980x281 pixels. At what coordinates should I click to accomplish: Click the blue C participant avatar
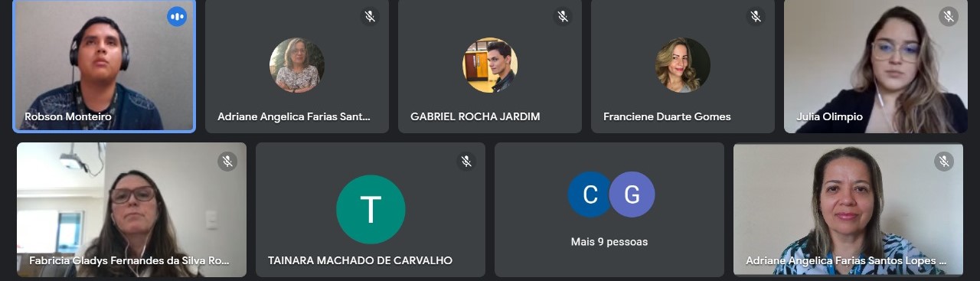(x=590, y=194)
